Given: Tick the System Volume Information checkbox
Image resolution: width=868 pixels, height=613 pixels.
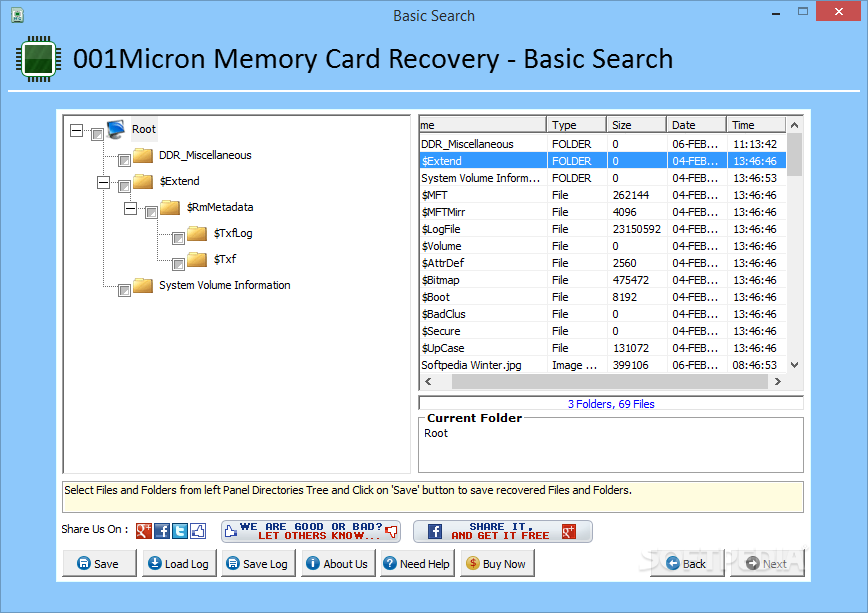Looking at the screenshot, I should pyautogui.click(x=124, y=290).
